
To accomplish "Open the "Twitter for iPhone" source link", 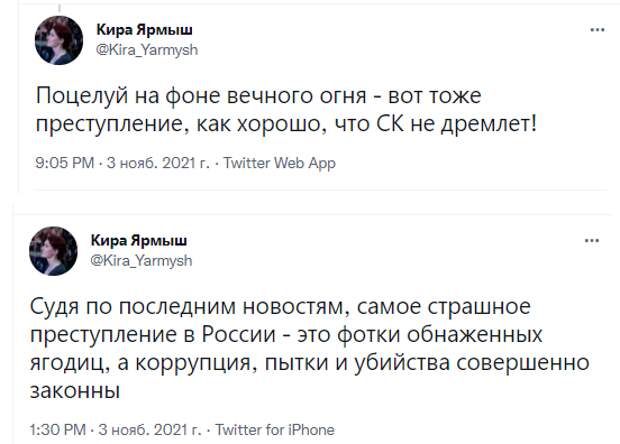I will point(273,429).
